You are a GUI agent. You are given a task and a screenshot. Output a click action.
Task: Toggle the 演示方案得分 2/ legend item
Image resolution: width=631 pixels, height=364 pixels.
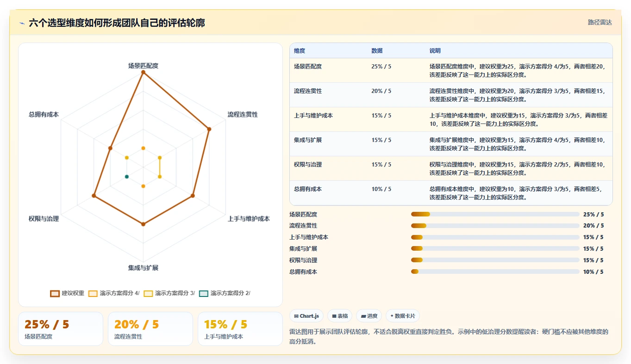pos(225,293)
